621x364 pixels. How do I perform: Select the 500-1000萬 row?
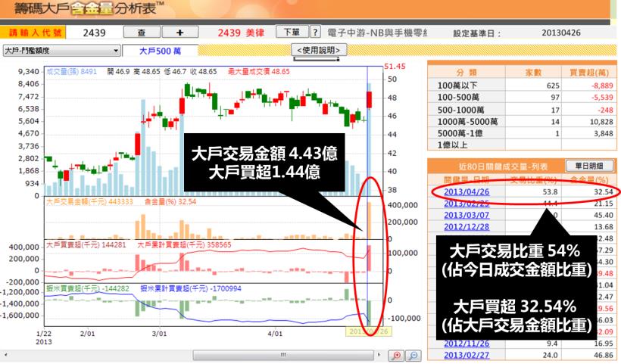coord(522,110)
